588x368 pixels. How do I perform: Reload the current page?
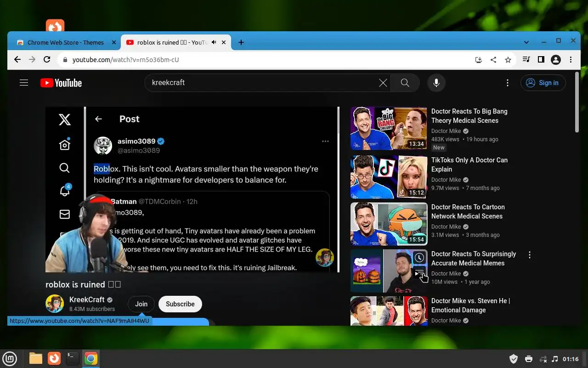(x=47, y=59)
